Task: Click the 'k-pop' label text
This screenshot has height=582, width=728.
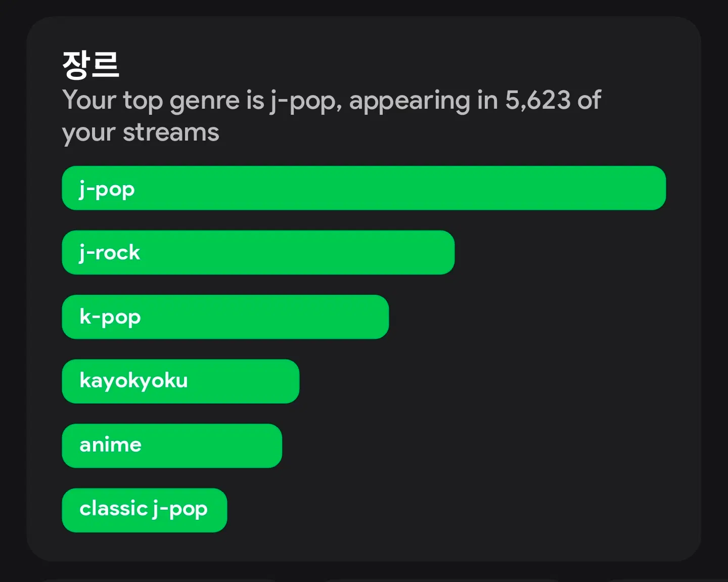Action: coord(110,317)
